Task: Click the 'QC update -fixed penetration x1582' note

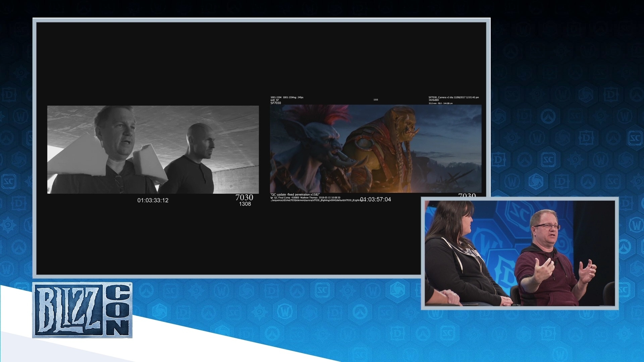Action: pyautogui.click(x=295, y=194)
